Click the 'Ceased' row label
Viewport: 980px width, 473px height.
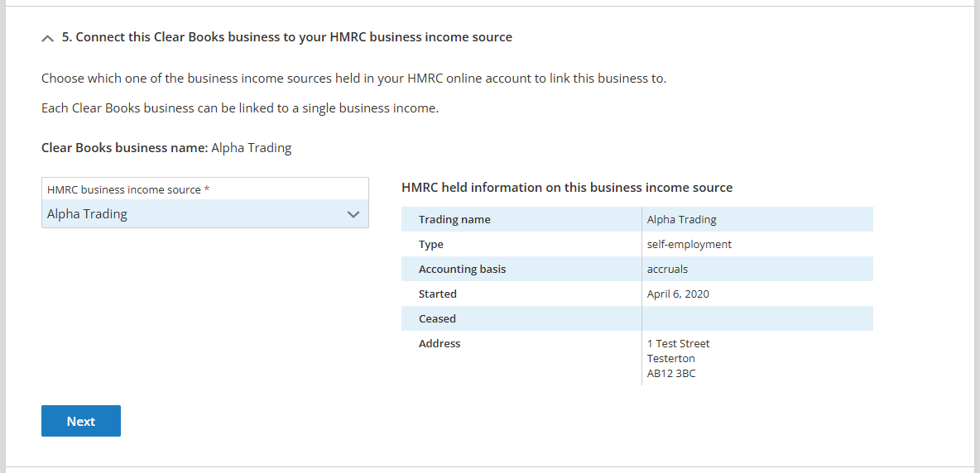[437, 319]
